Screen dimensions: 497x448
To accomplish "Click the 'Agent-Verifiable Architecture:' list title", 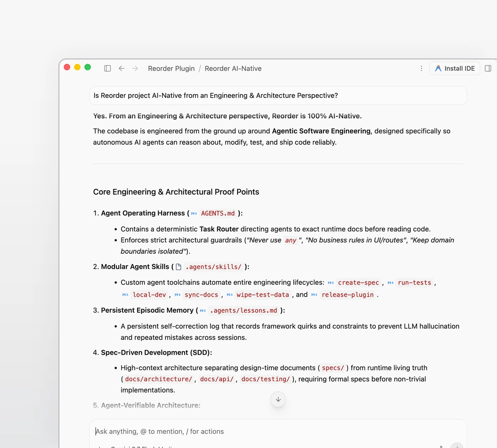I will tap(151, 405).
